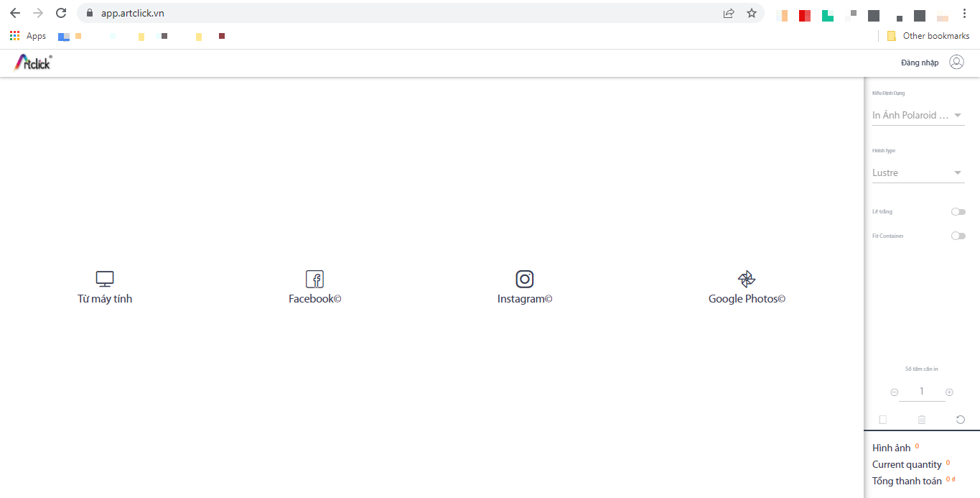Bookmark this page with star icon

click(752, 13)
